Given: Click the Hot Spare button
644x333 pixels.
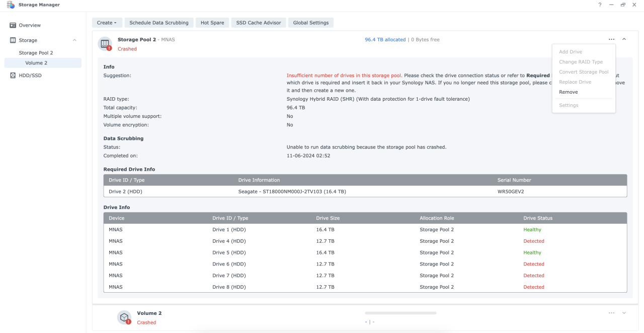Looking at the screenshot, I should 212,23.
